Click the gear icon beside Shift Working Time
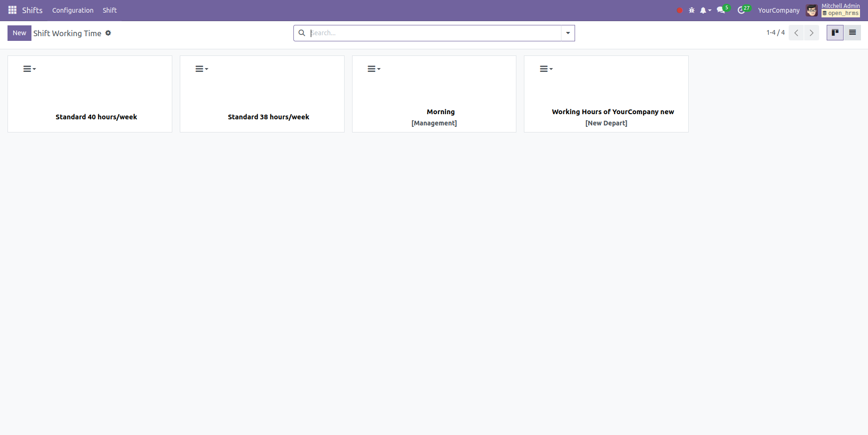 tap(108, 33)
